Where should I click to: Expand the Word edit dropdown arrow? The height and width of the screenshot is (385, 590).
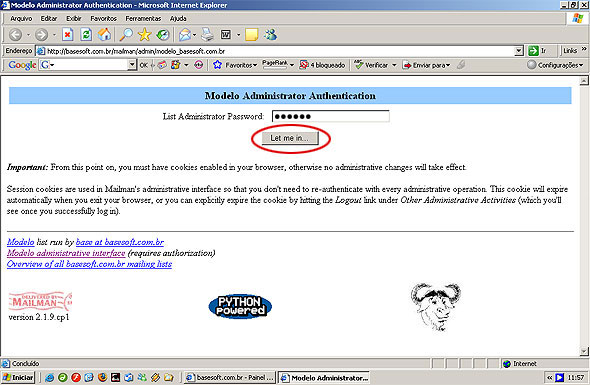[239, 35]
